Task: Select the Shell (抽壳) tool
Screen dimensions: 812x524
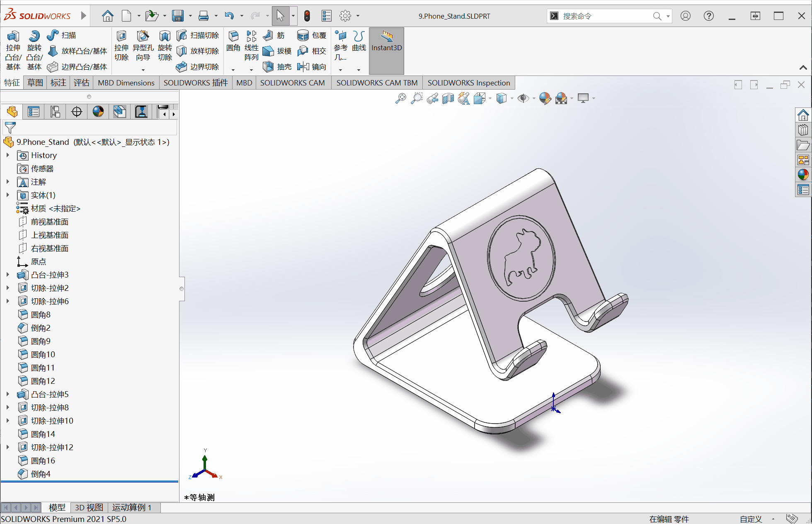Action: pos(277,67)
